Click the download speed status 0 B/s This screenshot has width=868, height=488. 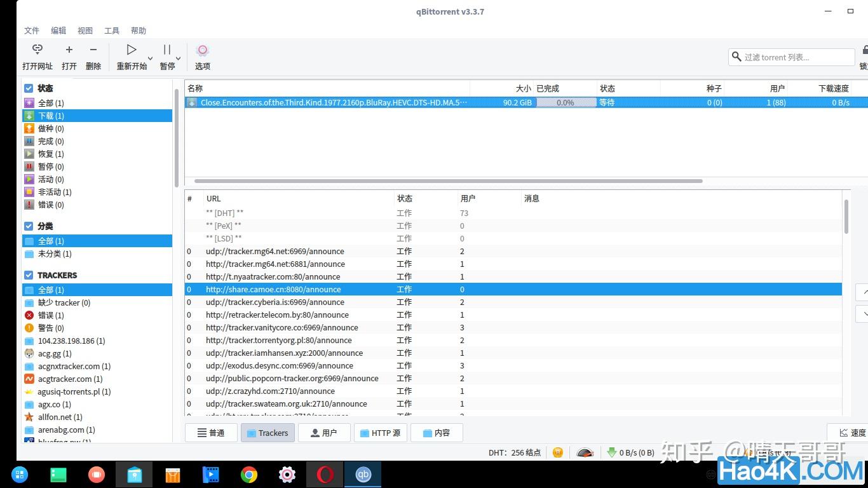pyautogui.click(x=630, y=452)
